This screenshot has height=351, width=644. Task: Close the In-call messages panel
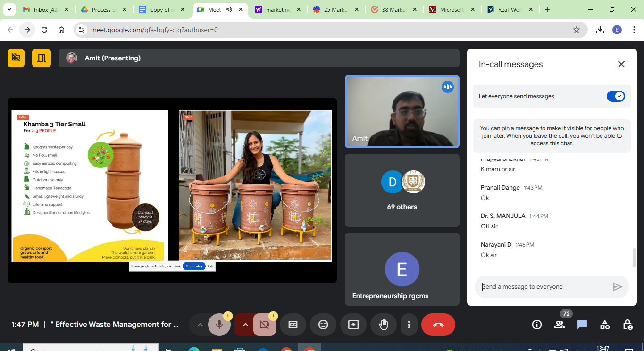(x=621, y=64)
